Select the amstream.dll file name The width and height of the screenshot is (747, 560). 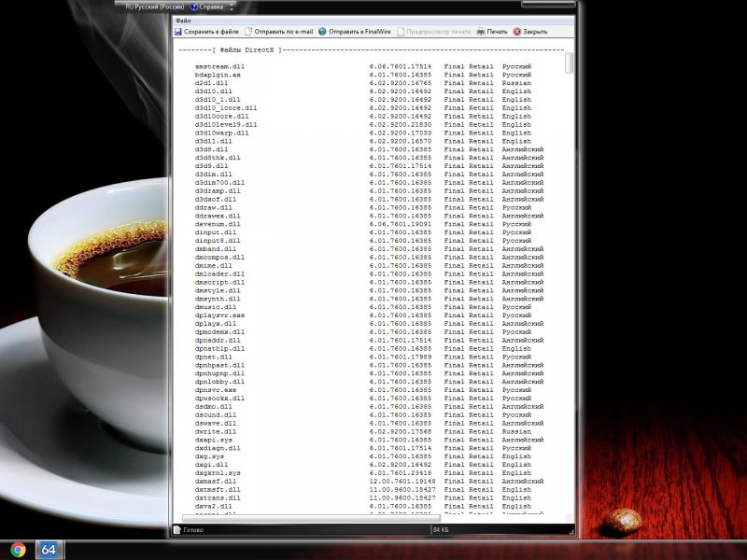tap(219, 66)
